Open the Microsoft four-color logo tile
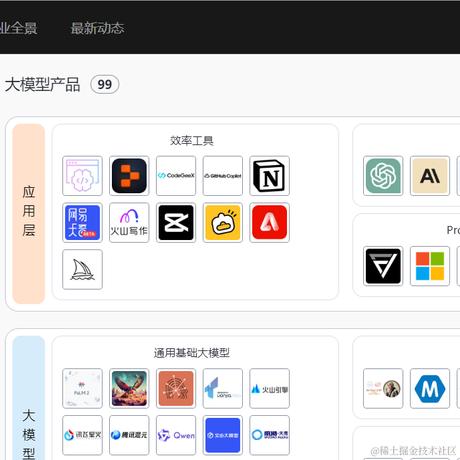The height and width of the screenshot is (460, 460). [430, 266]
